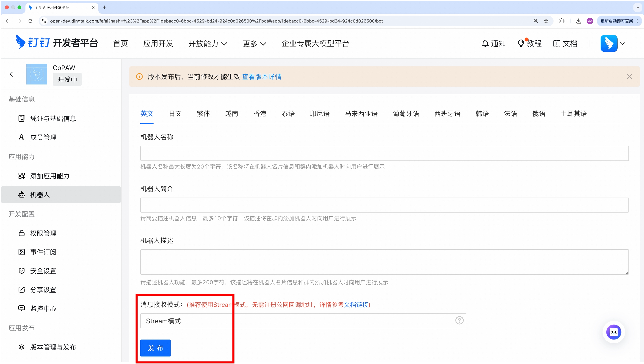Open 查看版本详情 version details link
The image size is (644, 364).
[262, 76]
